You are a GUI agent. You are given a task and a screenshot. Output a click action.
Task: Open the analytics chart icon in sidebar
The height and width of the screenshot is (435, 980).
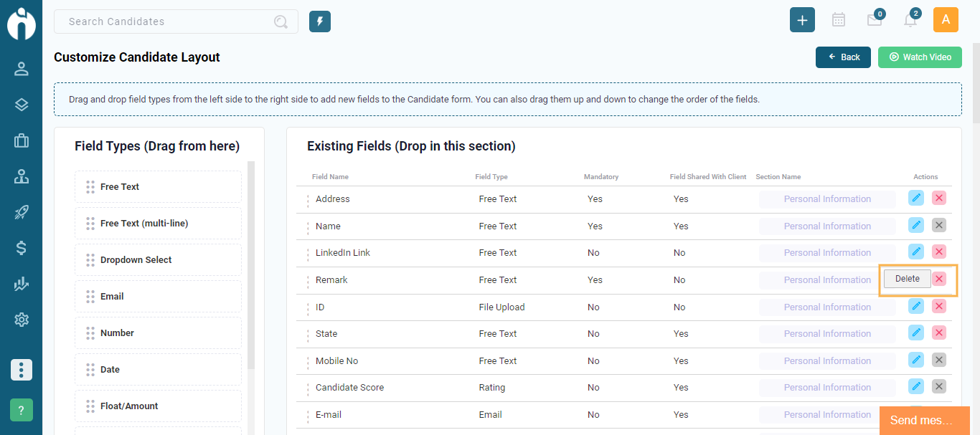(x=22, y=284)
